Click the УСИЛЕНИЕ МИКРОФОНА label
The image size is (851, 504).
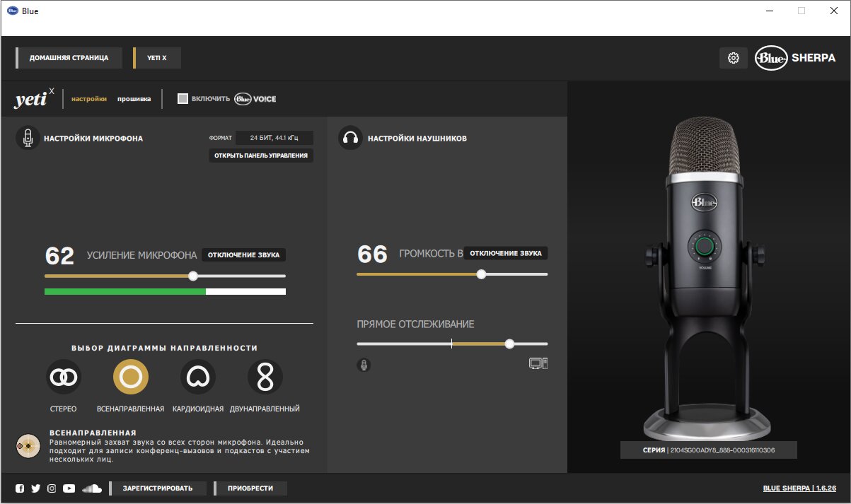click(x=141, y=255)
